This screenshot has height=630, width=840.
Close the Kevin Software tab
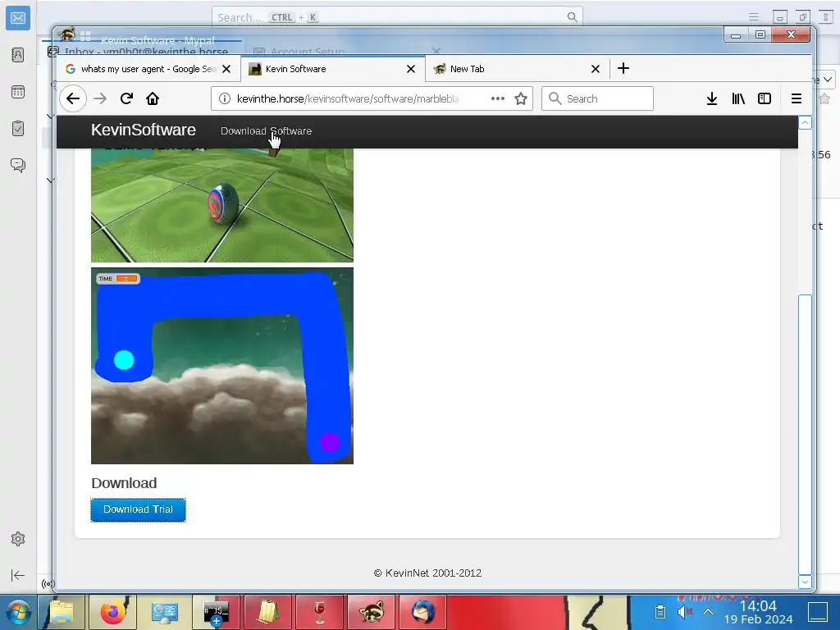[411, 69]
